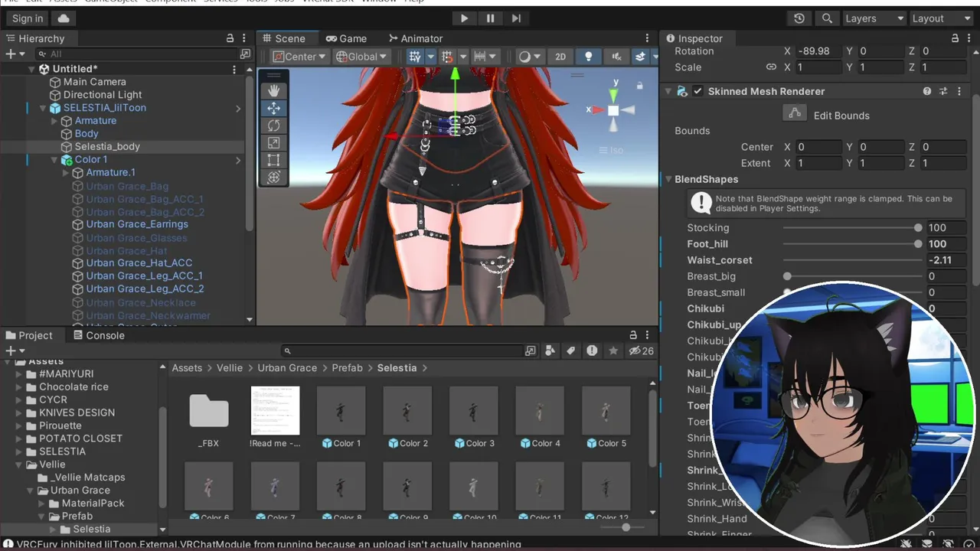Switch to the Animator tab
The image size is (980, 551).
[x=416, y=38]
